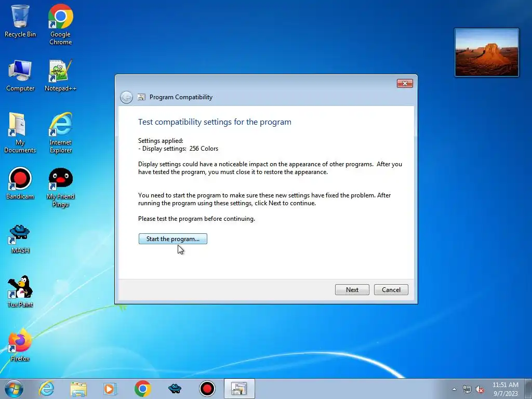The image size is (532, 399).
Task: Select the Bandicam desktop shortcut
Action: 20,183
